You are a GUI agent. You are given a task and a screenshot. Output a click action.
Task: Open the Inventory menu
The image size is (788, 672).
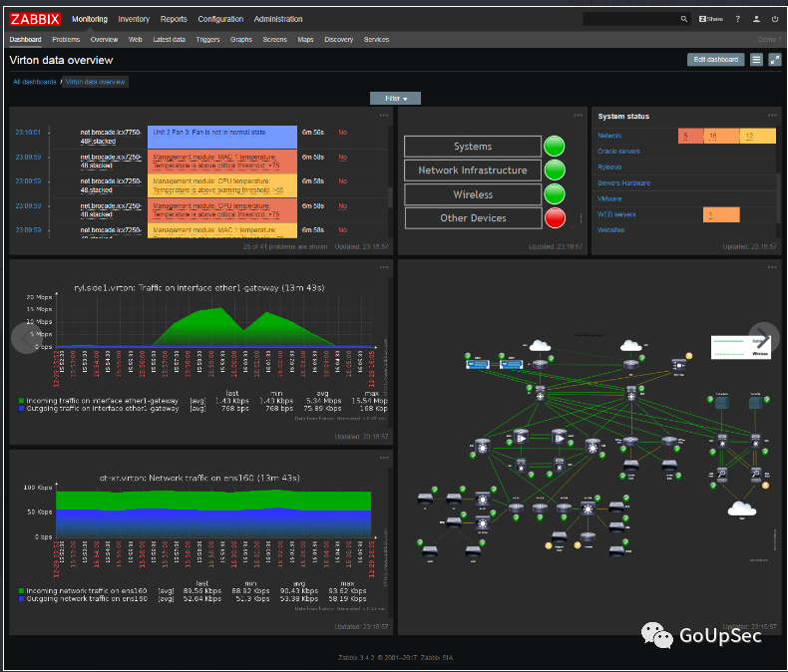tap(134, 19)
